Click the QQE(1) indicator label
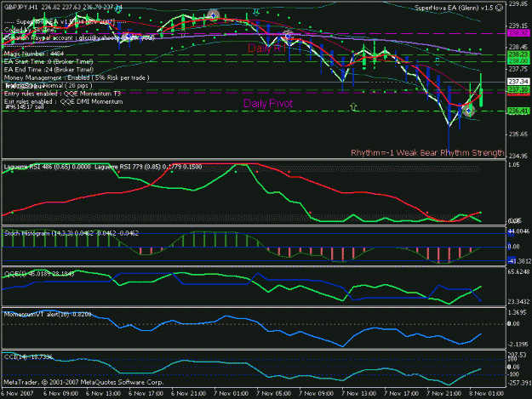532x399 pixels. click(39, 274)
